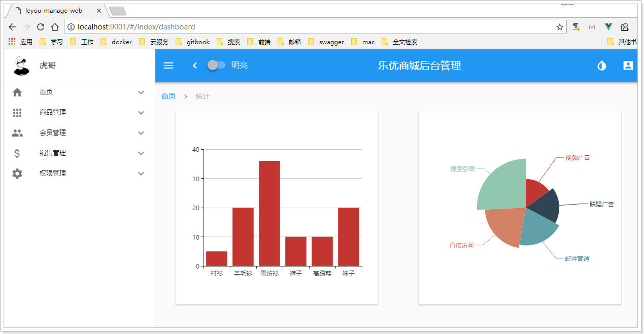
Task: Expand the 商品管理 sidebar group
Action: point(78,112)
